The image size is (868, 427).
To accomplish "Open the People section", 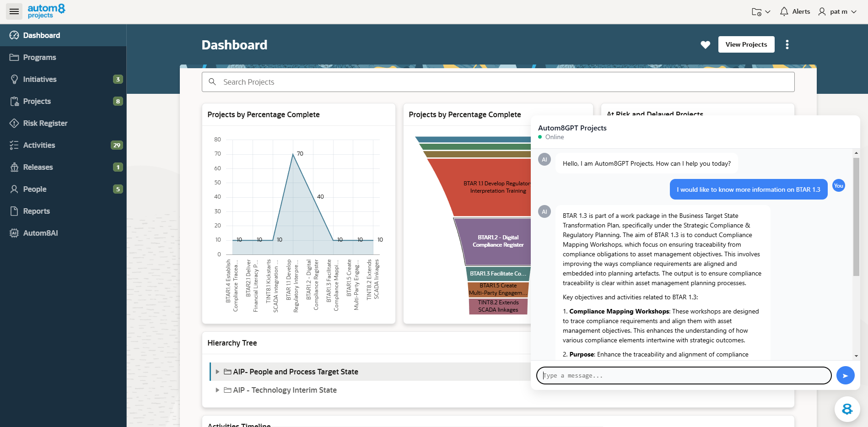I will point(35,189).
